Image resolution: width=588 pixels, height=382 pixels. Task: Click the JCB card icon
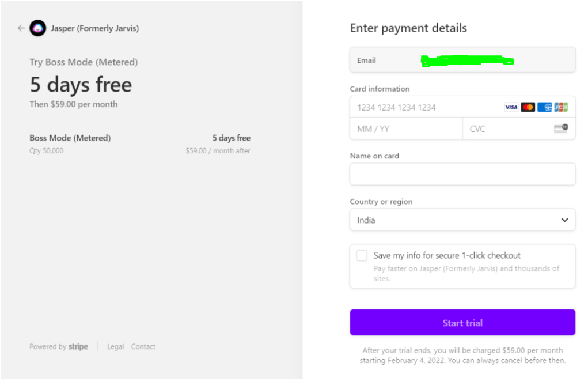[x=561, y=107]
